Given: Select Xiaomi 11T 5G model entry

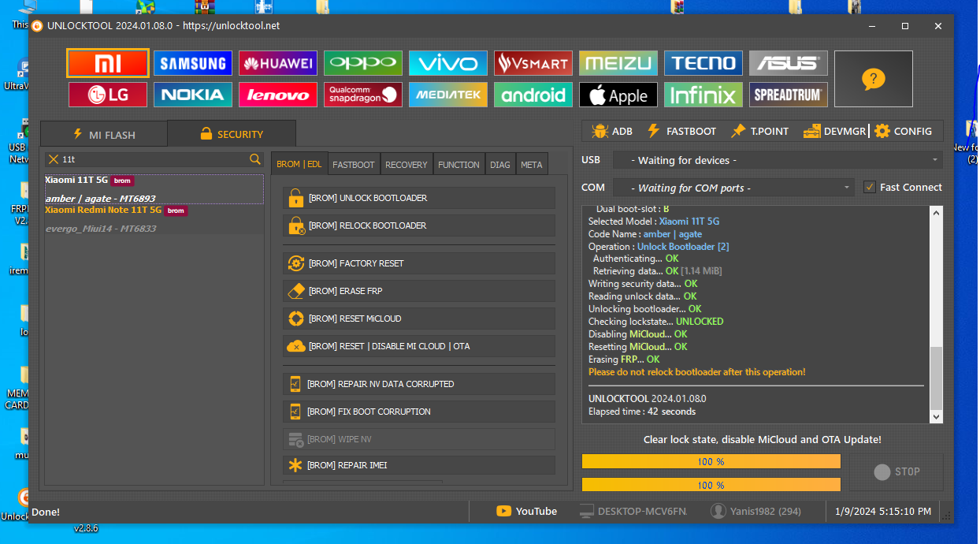Looking at the screenshot, I should coord(154,189).
